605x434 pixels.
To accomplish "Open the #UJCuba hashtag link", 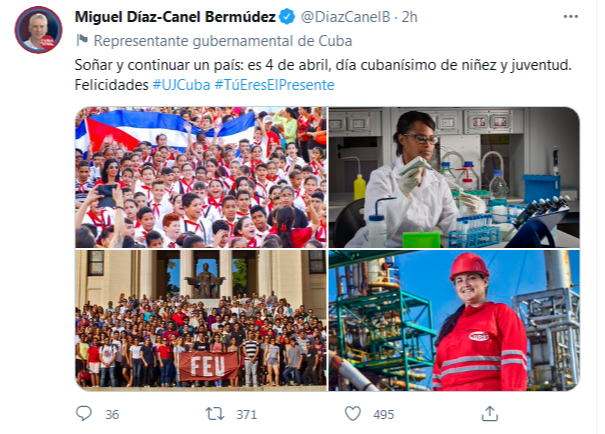I will [x=181, y=85].
